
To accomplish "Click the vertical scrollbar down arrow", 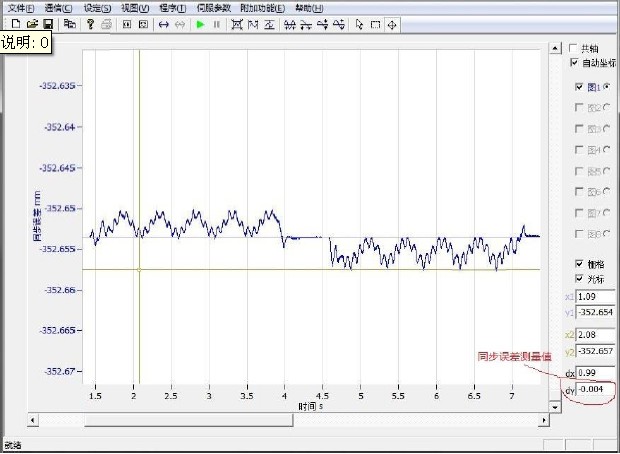I will point(554,408).
